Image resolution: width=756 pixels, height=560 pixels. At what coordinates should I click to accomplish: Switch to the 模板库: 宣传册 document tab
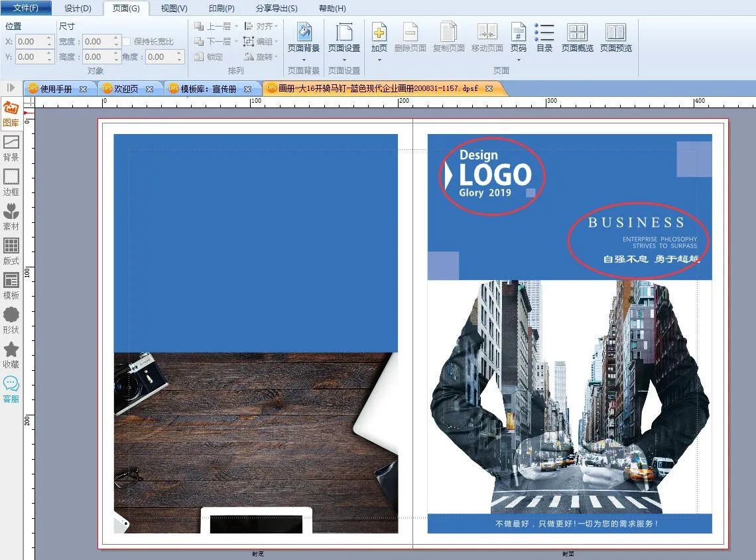208,89
